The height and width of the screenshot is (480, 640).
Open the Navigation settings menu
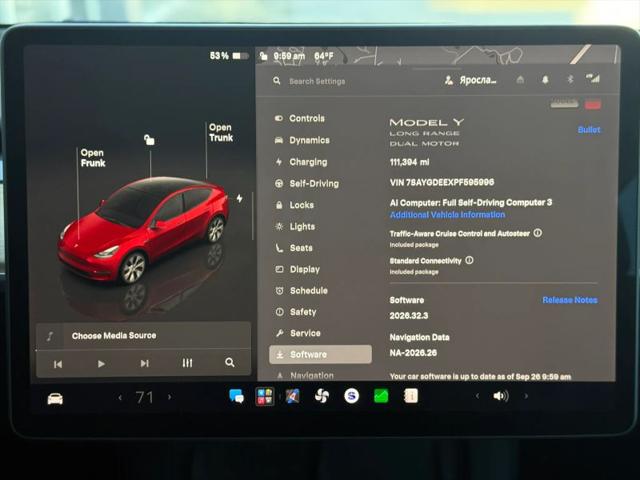click(306, 375)
